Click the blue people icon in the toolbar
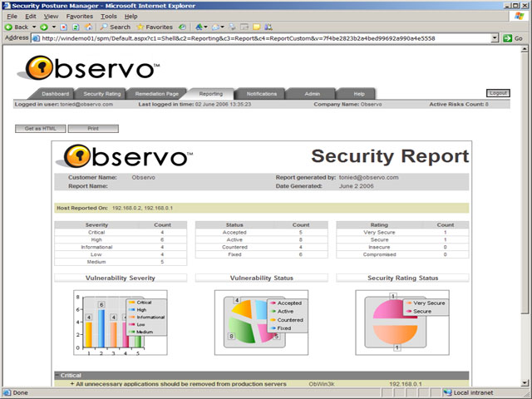This screenshot has width=532, height=399. tap(199, 27)
